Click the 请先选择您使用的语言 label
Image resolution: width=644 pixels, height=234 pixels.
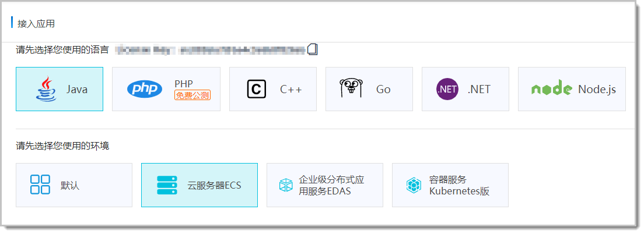click(62, 50)
